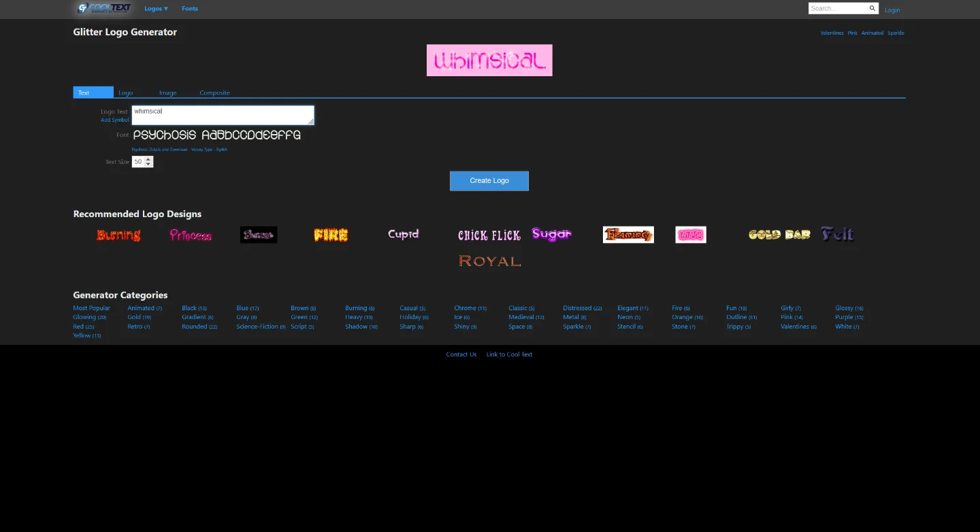Open the Trippy (5) category
The height and width of the screenshot is (532, 980).
[x=738, y=327]
